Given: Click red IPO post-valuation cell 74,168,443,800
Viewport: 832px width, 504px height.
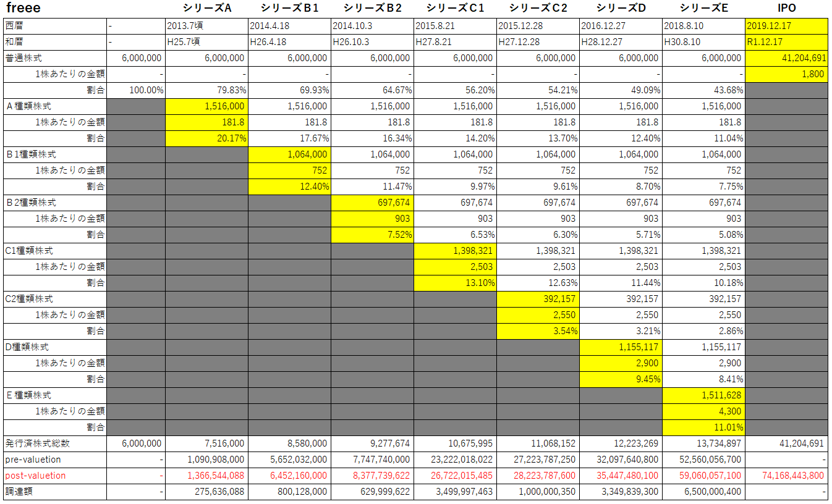Looking at the screenshot, I should pos(786,476).
